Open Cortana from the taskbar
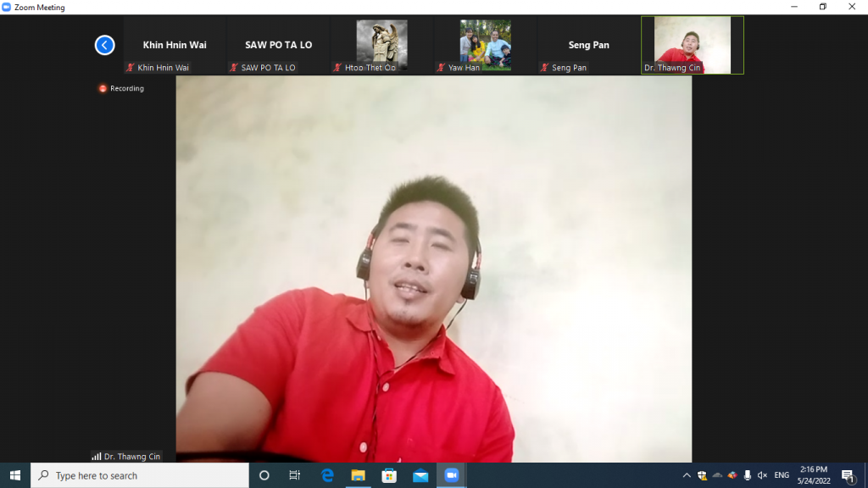Image resolution: width=868 pixels, height=488 pixels. coord(264,475)
